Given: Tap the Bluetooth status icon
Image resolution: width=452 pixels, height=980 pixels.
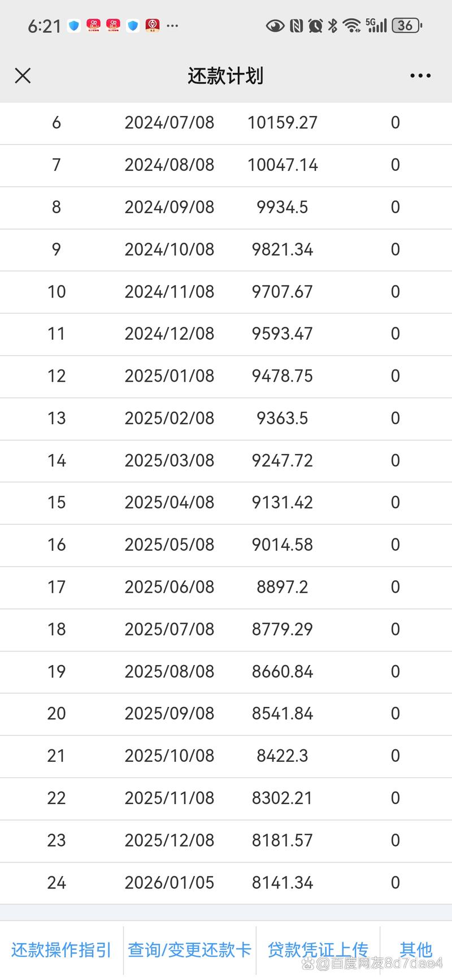Looking at the screenshot, I should (333, 25).
